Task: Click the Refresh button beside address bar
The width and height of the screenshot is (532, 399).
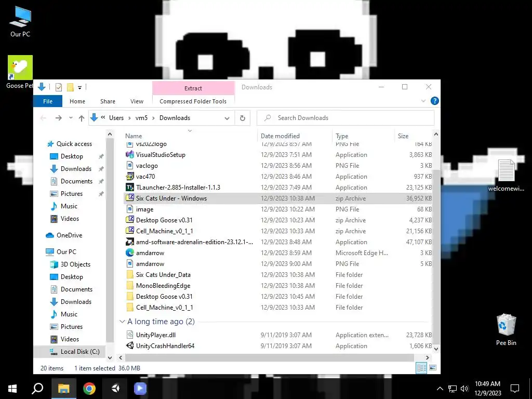Action: (242, 118)
